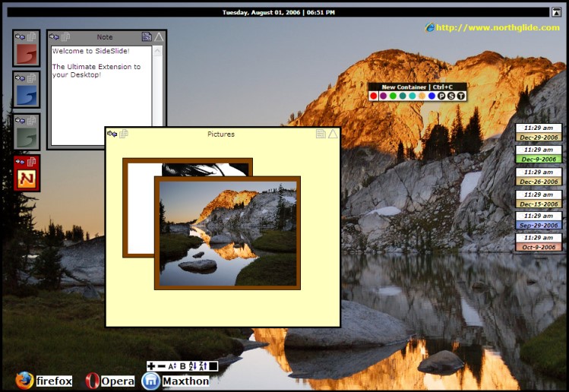Screen dimensions: 569x392
Task: Click the plus icon in the shortcut toolbar
Action: (151, 366)
